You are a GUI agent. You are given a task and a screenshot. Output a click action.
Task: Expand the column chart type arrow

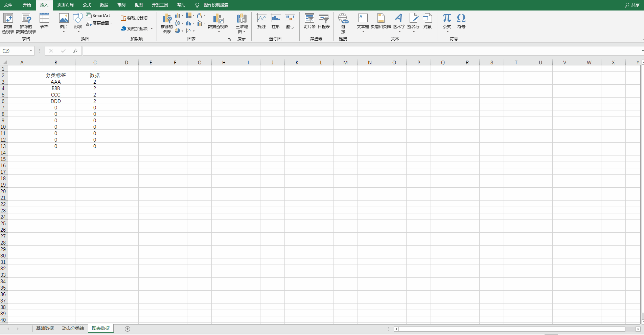(183, 16)
